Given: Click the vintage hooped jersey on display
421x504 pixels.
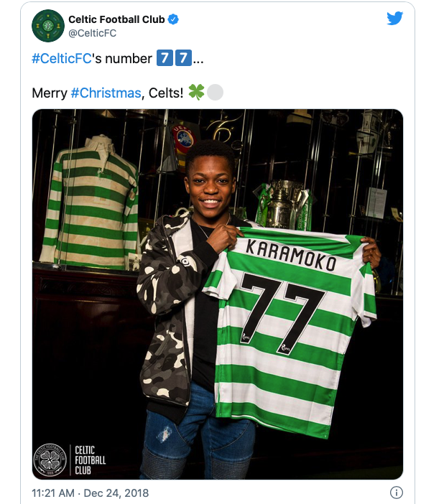Looking at the screenshot, I should pyautogui.click(x=89, y=202).
